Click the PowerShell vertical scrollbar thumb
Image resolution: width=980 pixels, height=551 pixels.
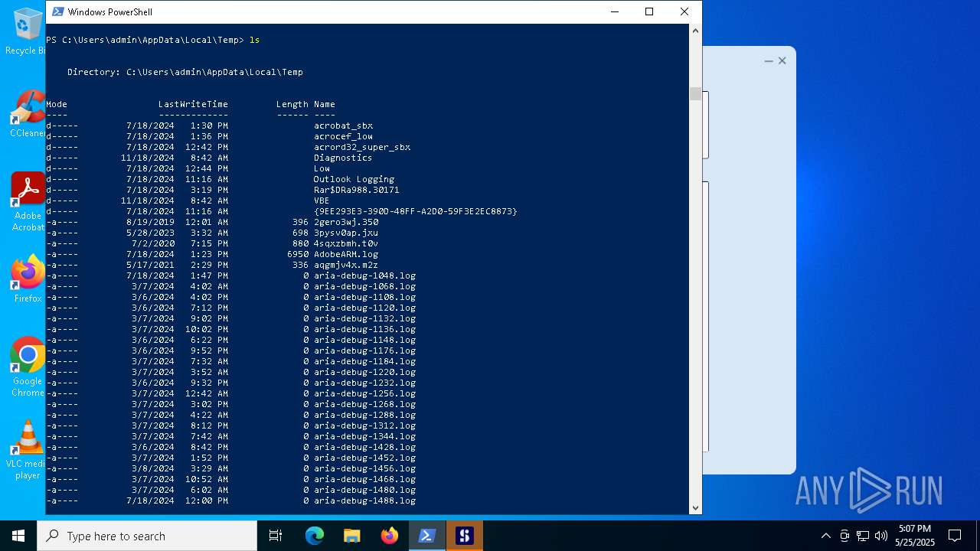pyautogui.click(x=695, y=93)
